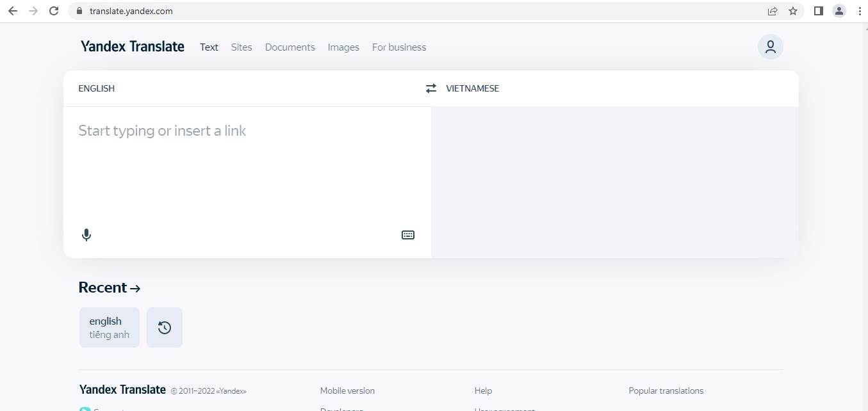Open the VIETNAMESE target language selector
Screen dimensions: 868x411
click(x=472, y=88)
